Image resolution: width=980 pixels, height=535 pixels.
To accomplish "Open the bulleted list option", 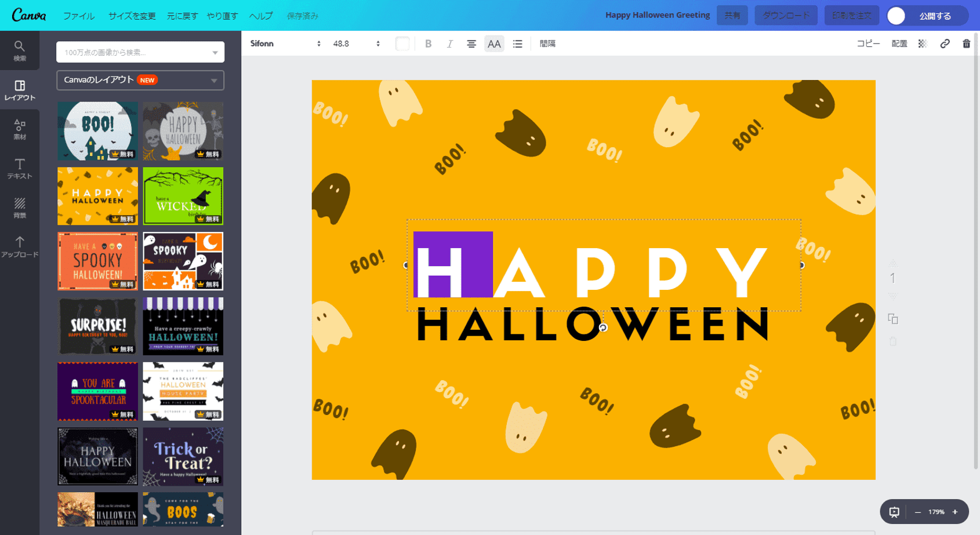I will 518,43.
